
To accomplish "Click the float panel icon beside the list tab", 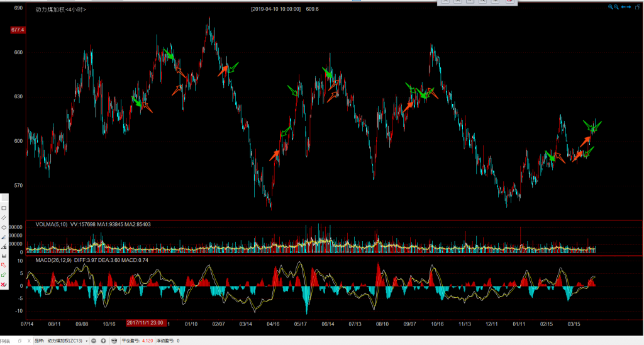I will (19, 341).
